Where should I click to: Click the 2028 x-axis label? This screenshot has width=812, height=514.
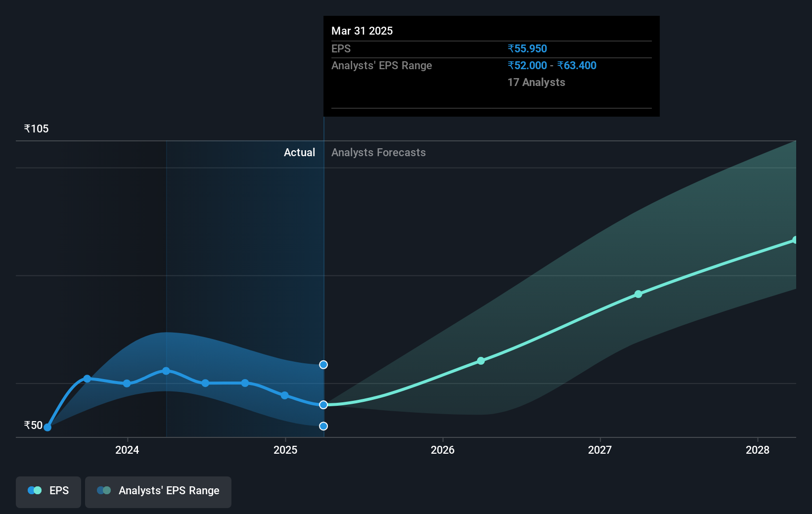pos(758,450)
